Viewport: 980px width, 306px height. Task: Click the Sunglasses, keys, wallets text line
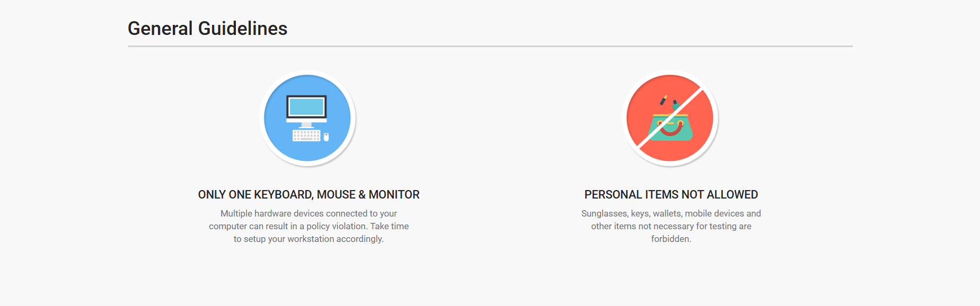pyautogui.click(x=671, y=213)
